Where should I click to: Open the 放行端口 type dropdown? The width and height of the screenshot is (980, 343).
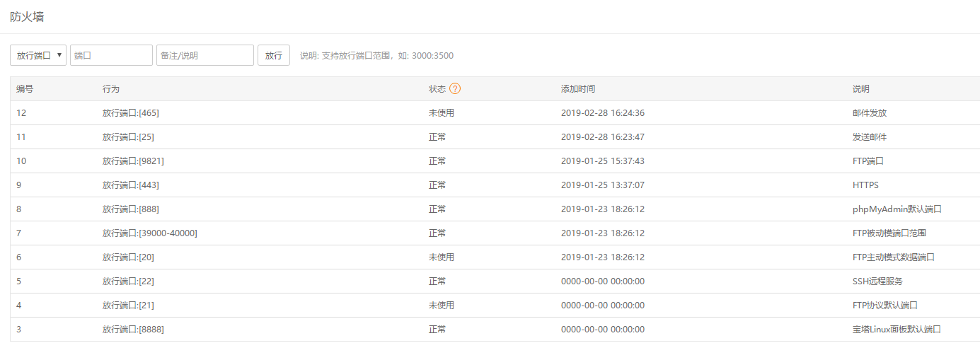tap(38, 55)
